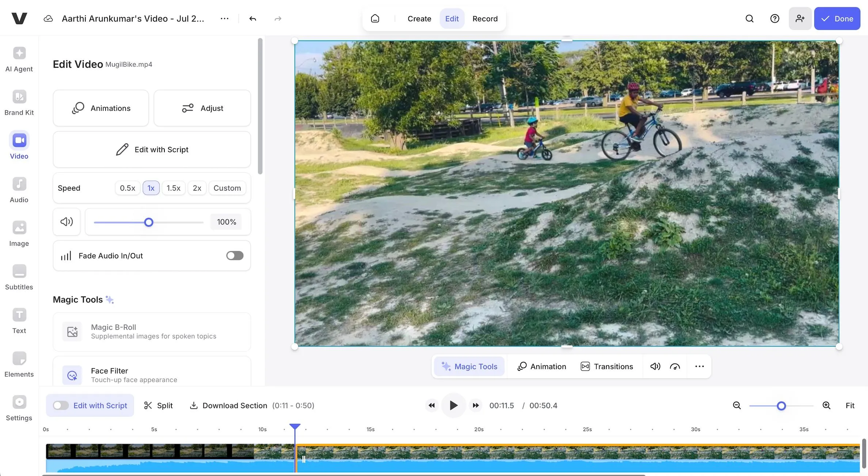Screen dimensions: 868x476
Task: Adjust the volume slider to a lower level
Action: click(121, 222)
